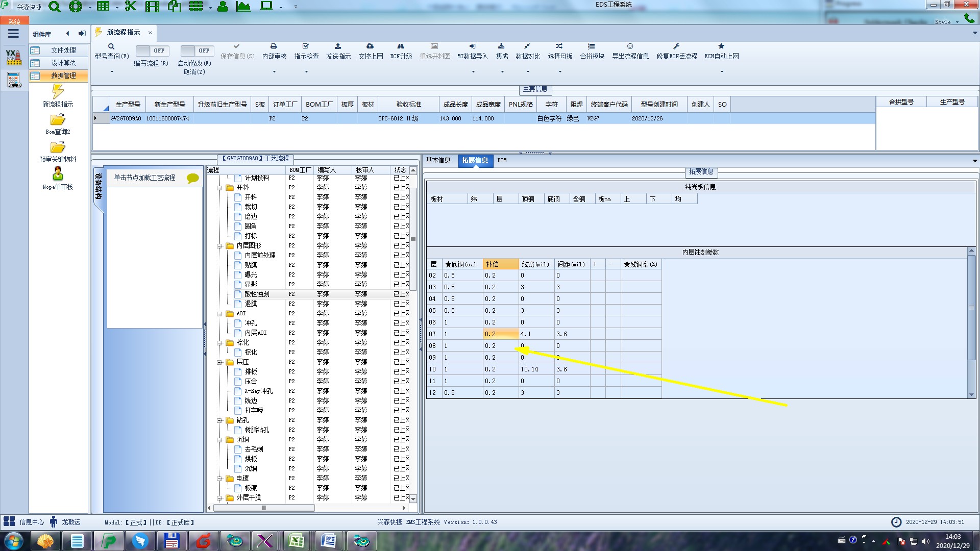Click the 数据对比 toolbar icon
Viewport: 980px width, 551px height.
(527, 46)
